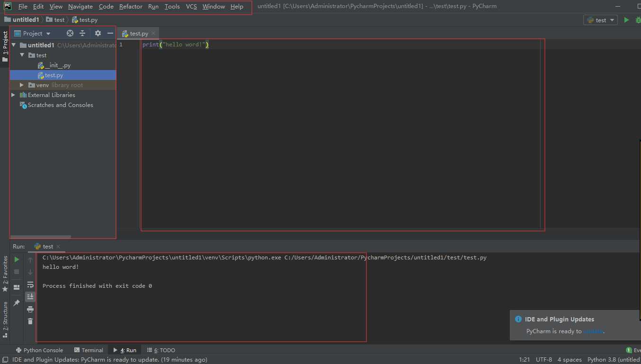Open the Navigate menu
641x364 pixels.
(80, 7)
